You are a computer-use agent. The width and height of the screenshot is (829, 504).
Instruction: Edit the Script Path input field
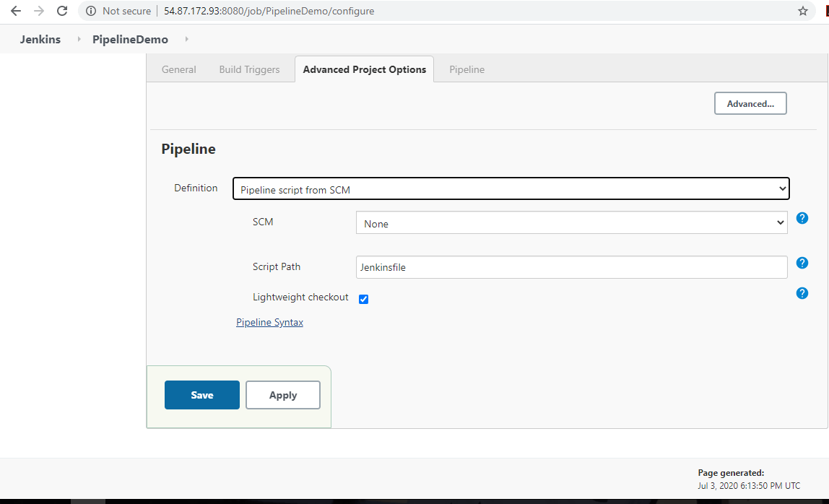pos(571,266)
